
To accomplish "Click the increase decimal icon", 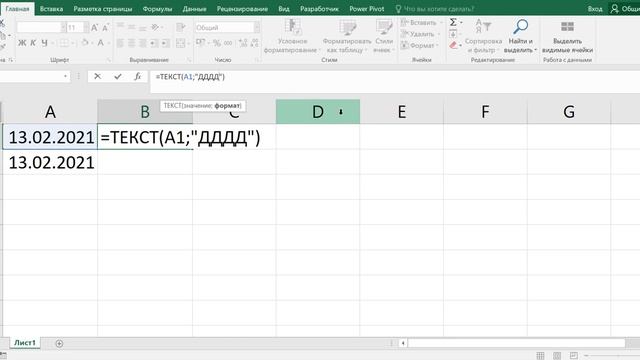I will 243,43.
